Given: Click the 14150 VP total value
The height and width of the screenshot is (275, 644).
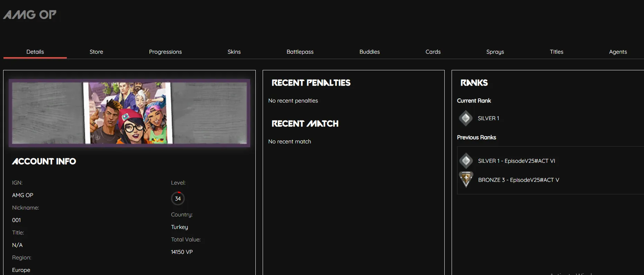Looking at the screenshot, I should tap(182, 252).
